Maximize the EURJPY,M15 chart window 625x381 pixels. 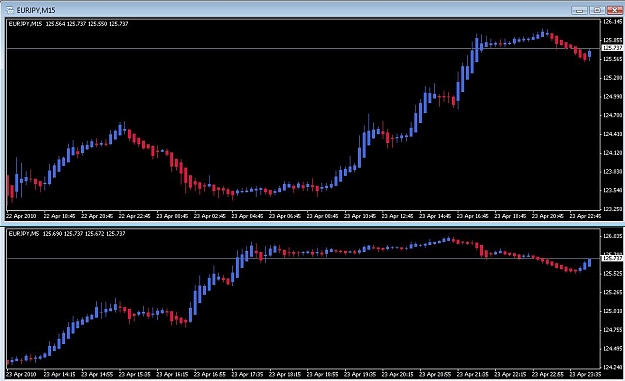tap(597, 10)
